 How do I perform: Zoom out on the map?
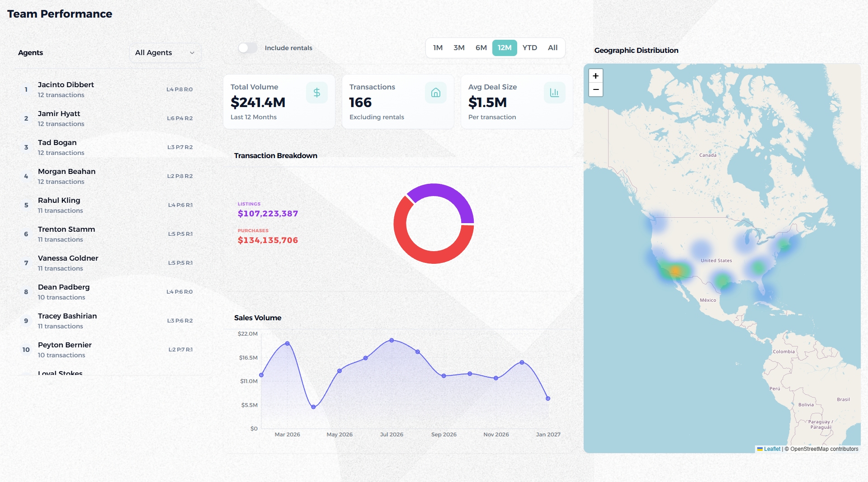click(595, 89)
